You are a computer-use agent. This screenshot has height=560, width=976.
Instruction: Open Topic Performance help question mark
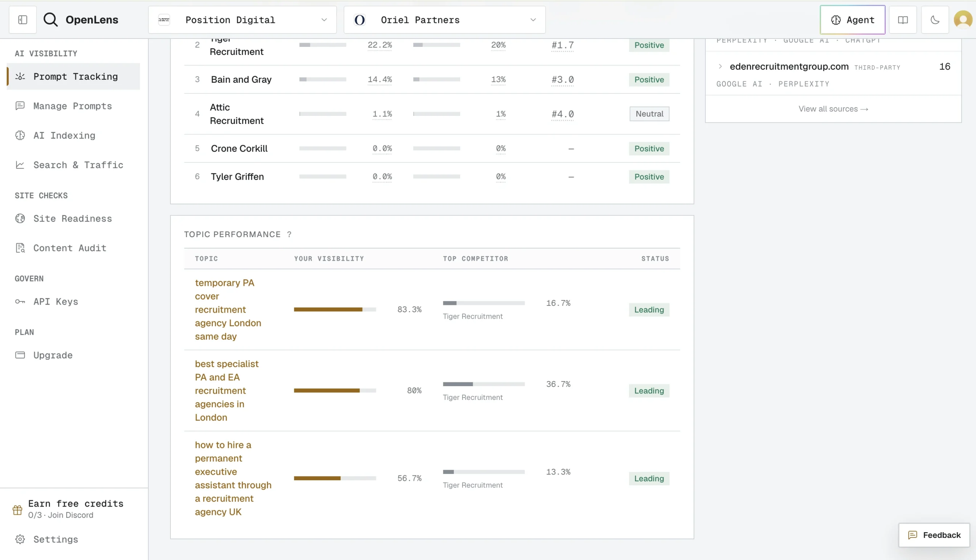tap(289, 234)
